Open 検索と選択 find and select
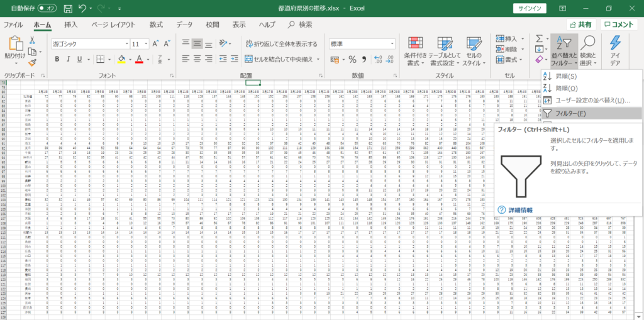This screenshot has width=644, height=320. pos(589,52)
